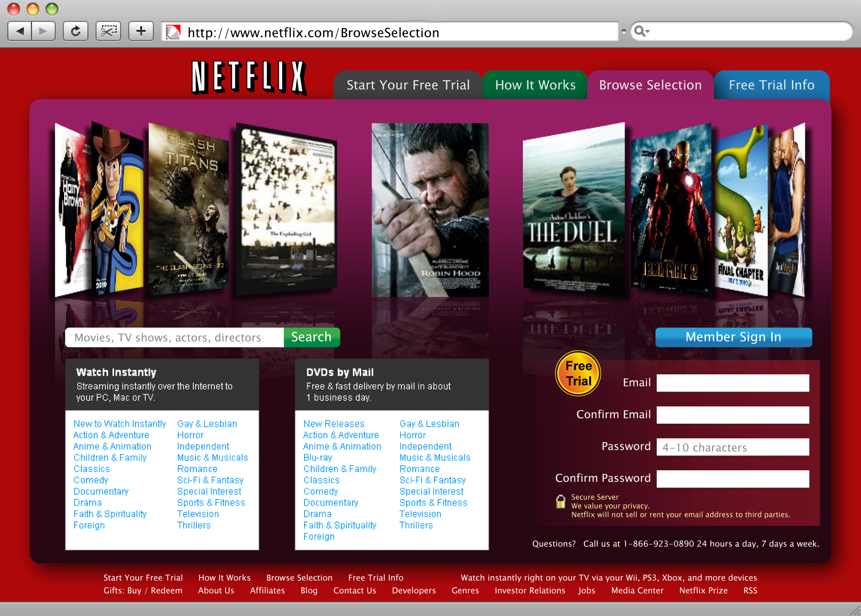Open New to Watch Instantly link
The image size is (861, 616).
pyautogui.click(x=120, y=424)
